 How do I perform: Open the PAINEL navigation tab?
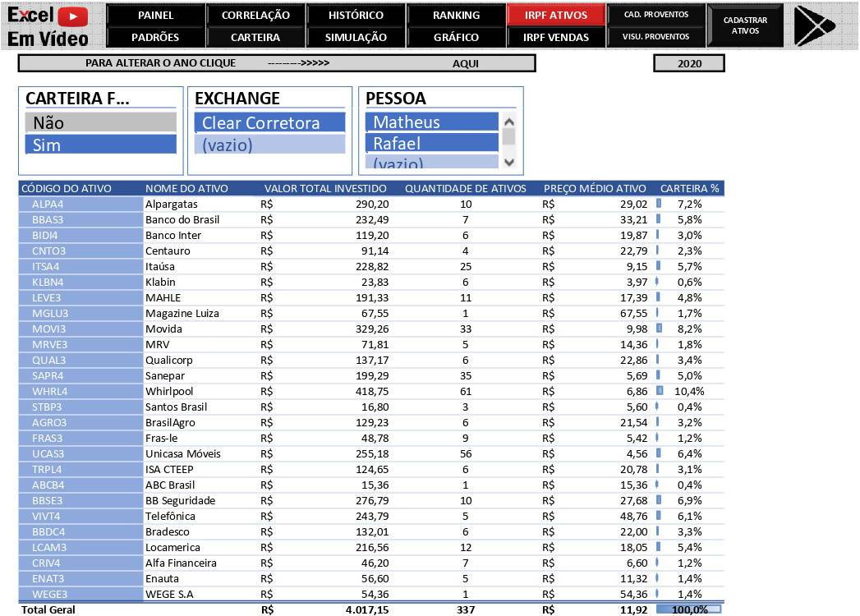155,15
